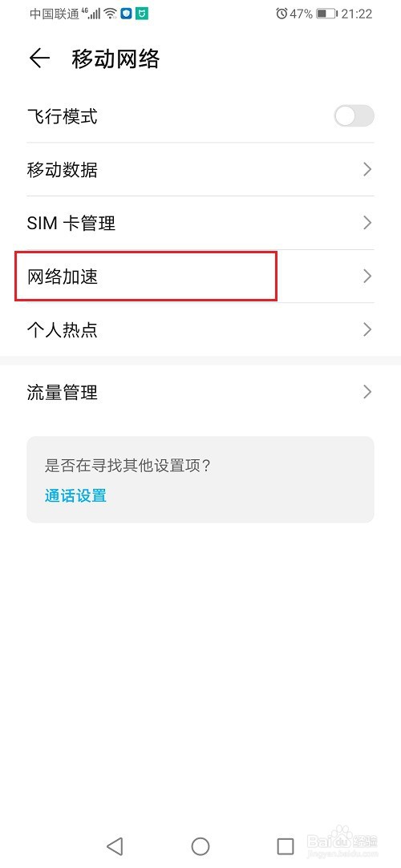Open the 网络加速 setting row
Screen dimensions: 401x868
click(x=200, y=277)
